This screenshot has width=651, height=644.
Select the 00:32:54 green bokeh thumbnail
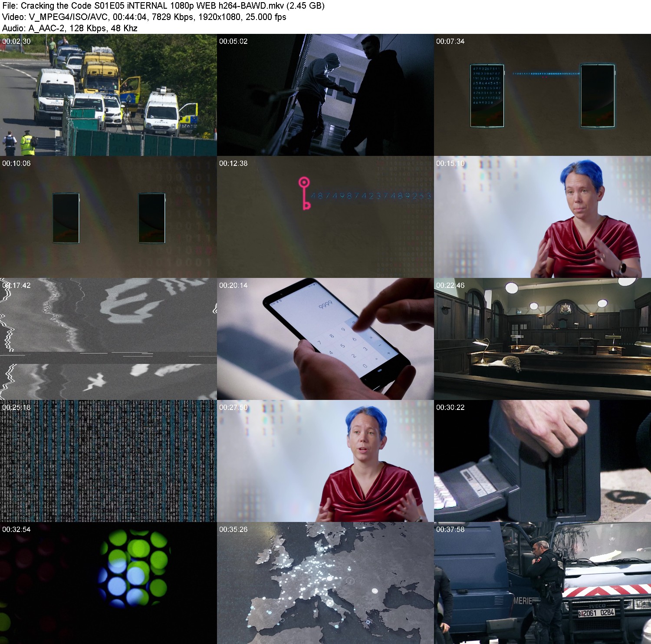[x=108, y=583]
